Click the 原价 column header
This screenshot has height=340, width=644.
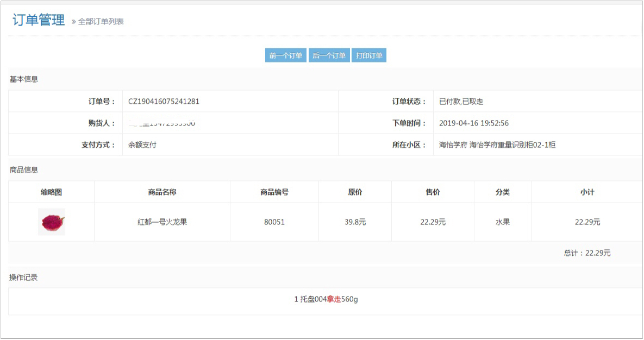(355, 192)
